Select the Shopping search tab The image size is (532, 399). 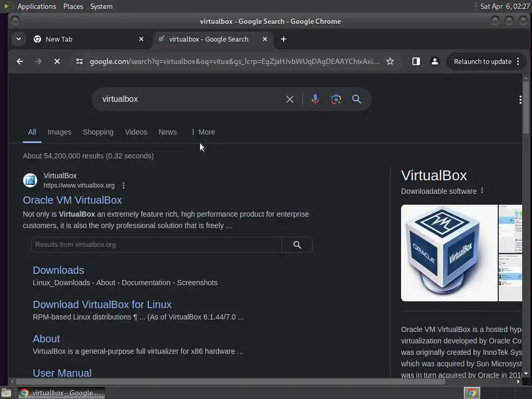98,132
